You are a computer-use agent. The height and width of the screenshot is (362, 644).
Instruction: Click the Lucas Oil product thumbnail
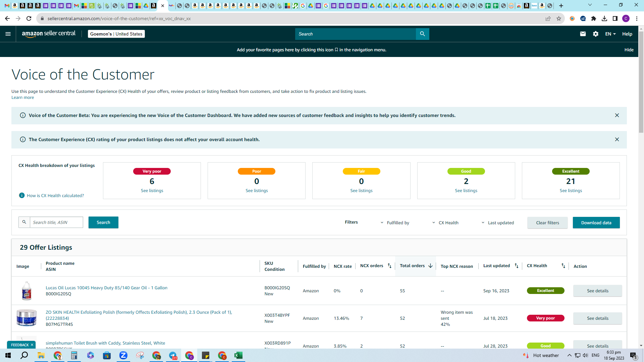26,291
